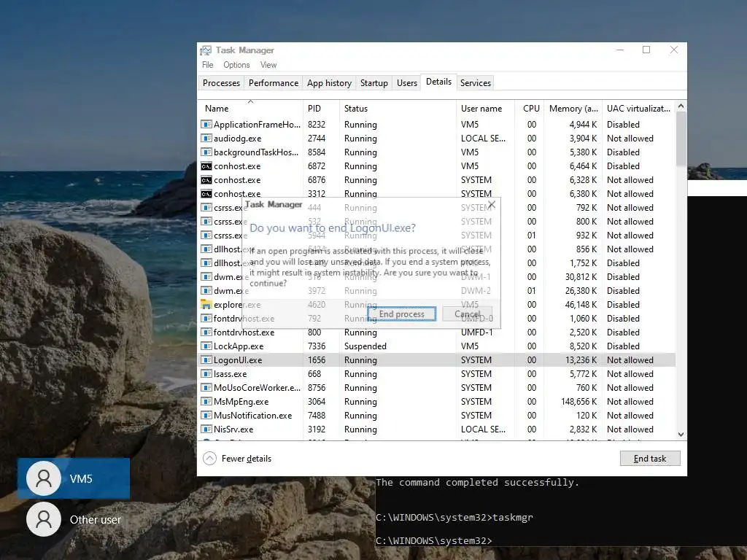Click the explorer.exe folder icon
This screenshot has width=747, height=560.
(x=206, y=304)
